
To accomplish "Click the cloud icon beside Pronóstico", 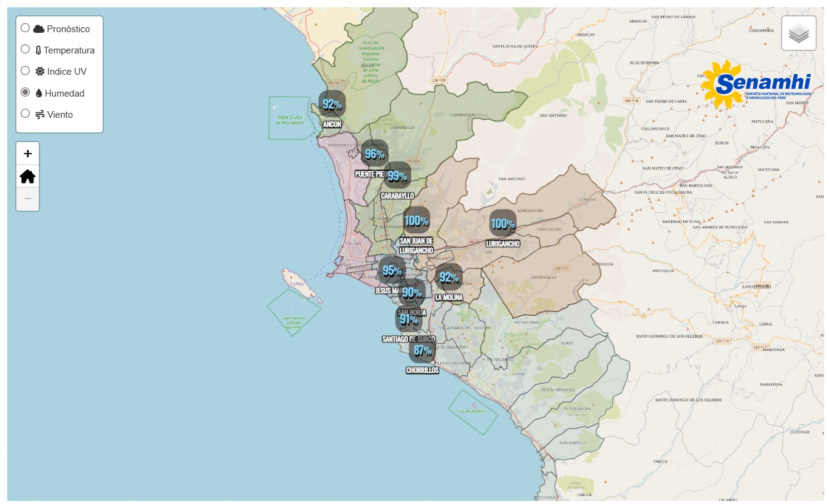I will pos(39,29).
